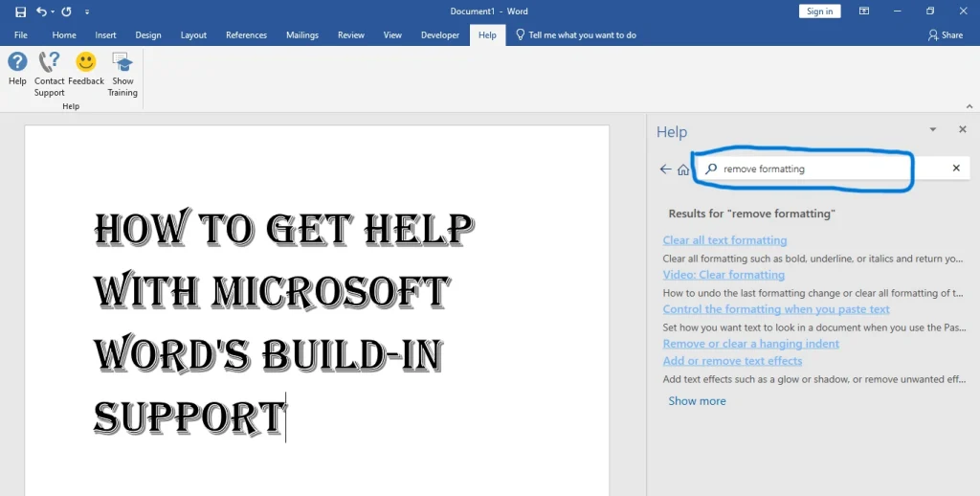Click the Share button
Image resolution: width=980 pixels, height=496 pixels.
pos(945,35)
